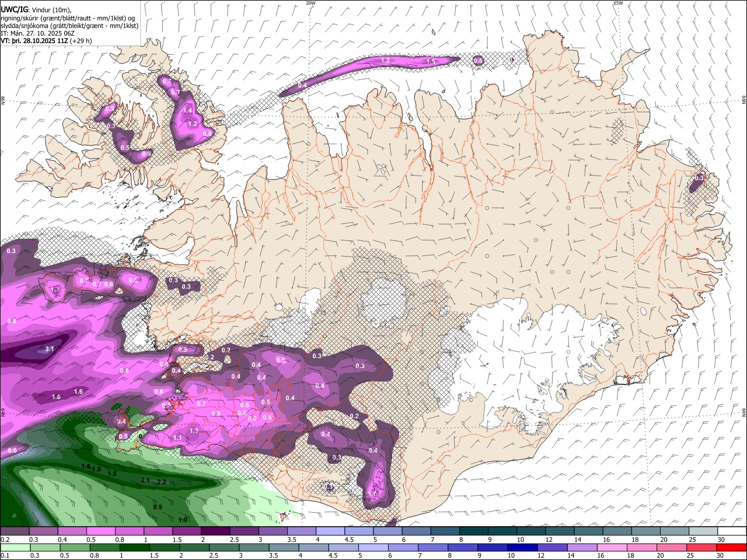Click the 1.4 value over the Westfjords
The image size is (747, 560).
pyautogui.click(x=188, y=110)
